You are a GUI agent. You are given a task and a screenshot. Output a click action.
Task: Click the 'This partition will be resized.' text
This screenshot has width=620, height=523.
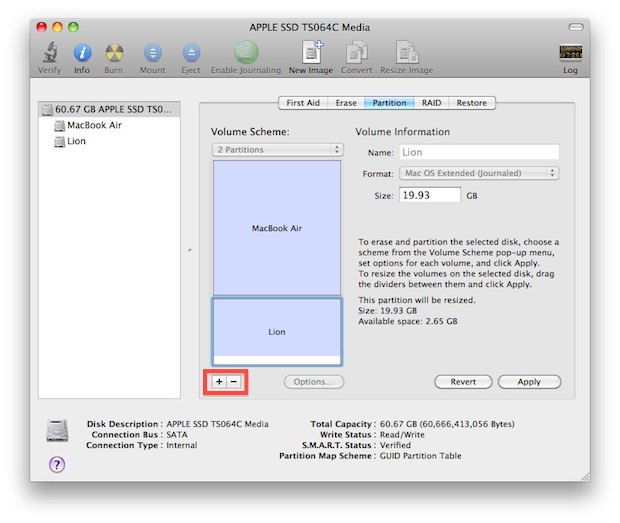pos(417,300)
